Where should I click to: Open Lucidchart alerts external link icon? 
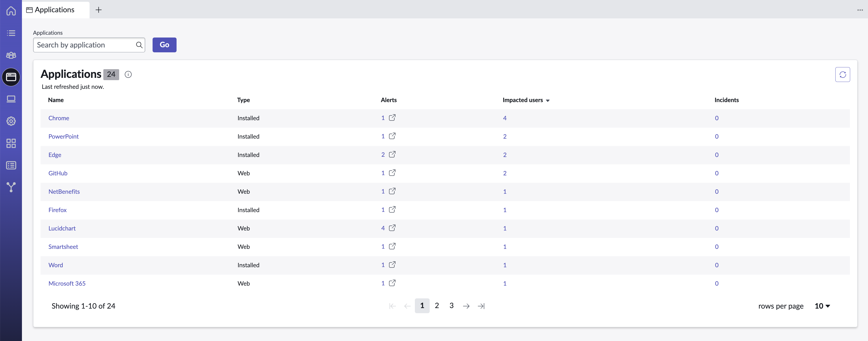click(x=392, y=228)
